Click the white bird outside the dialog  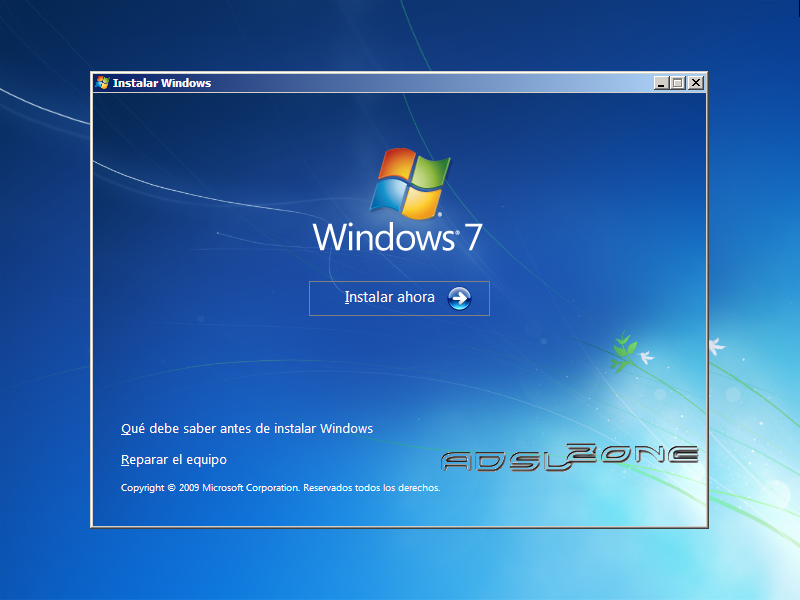pos(716,346)
